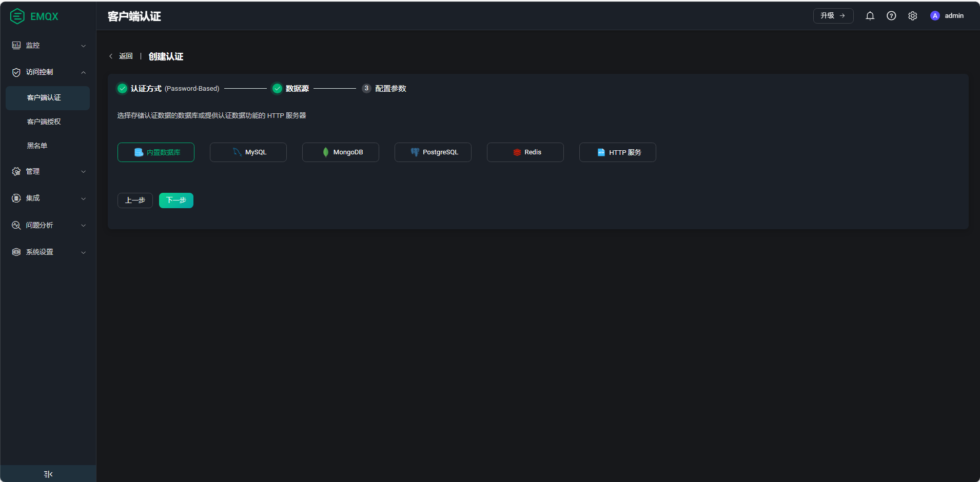This screenshot has width=980, height=482.
Task: Open the 监控 sidebar menu
Action: [48, 46]
